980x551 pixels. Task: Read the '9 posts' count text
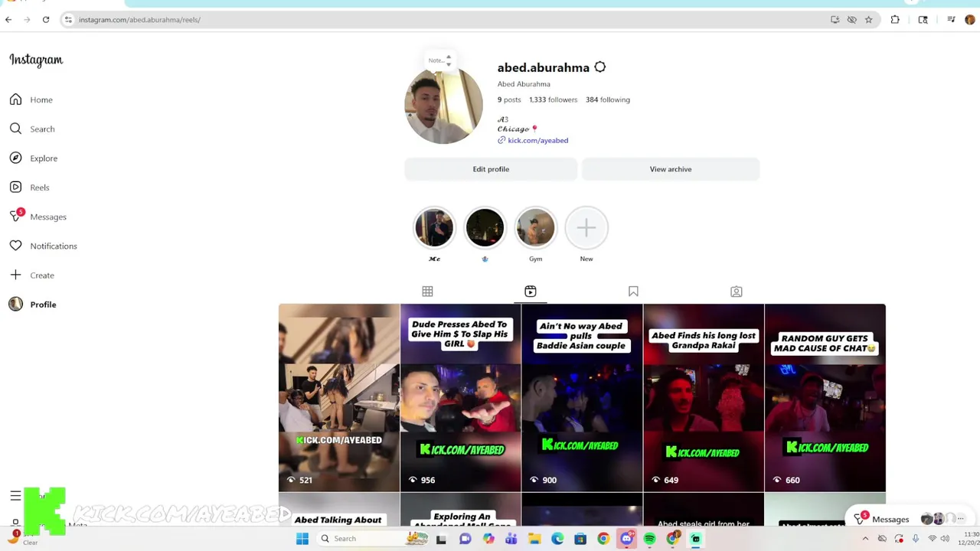click(509, 99)
